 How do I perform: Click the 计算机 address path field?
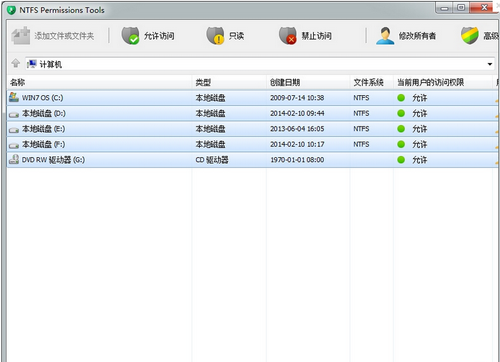pos(259,64)
